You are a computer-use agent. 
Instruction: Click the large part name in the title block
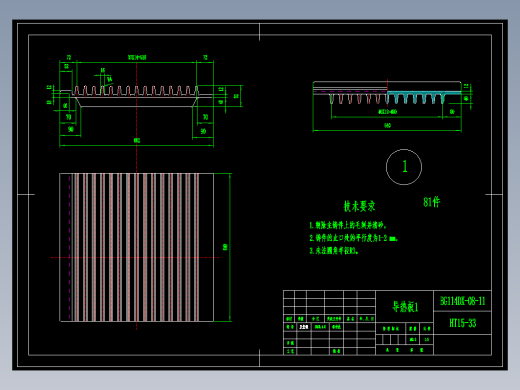coord(405,307)
